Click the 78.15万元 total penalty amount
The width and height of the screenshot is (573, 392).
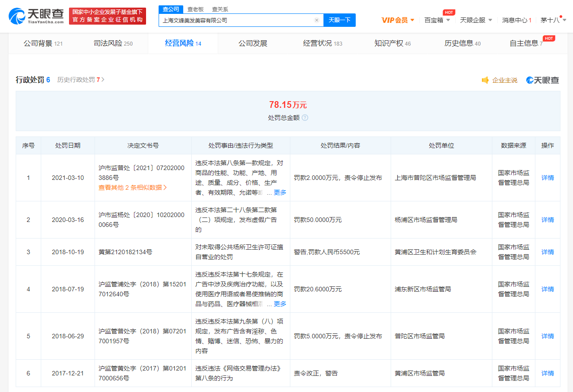pyautogui.click(x=288, y=105)
